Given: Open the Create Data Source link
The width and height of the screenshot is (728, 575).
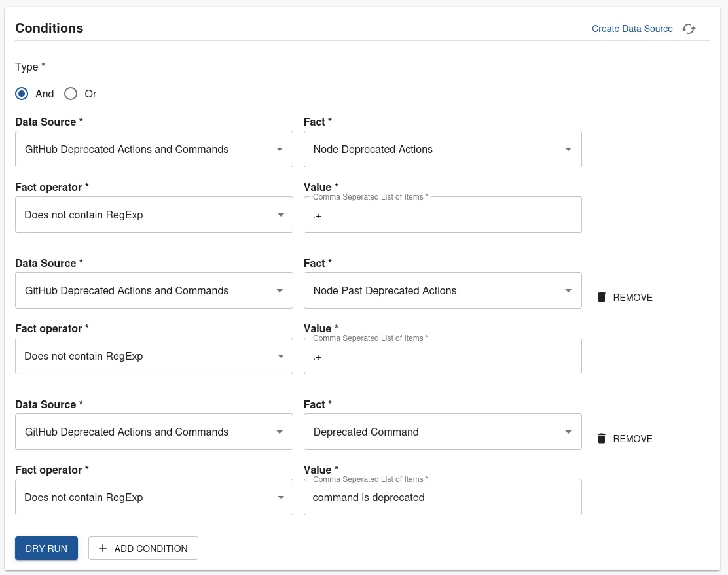Looking at the screenshot, I should [632, 29].
